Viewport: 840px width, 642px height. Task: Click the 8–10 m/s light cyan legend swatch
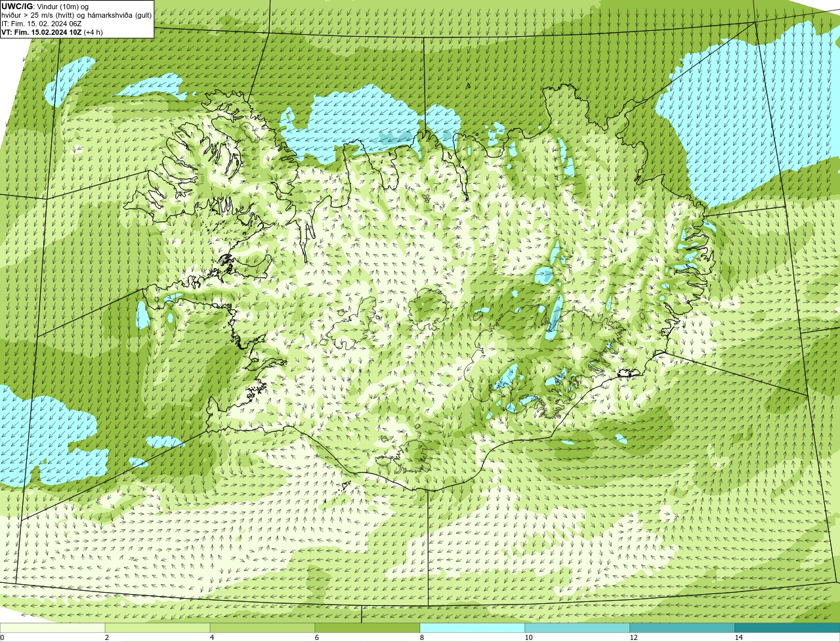(x=472, y=628)
